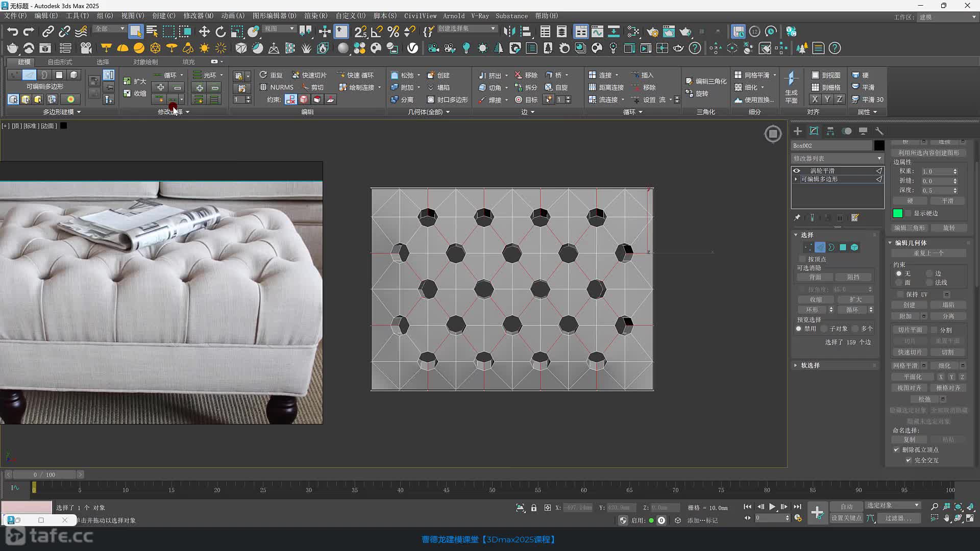The image size is (980, 551).
Task: Click Pin Stack icon under modifier list
Action: [797, 218]
